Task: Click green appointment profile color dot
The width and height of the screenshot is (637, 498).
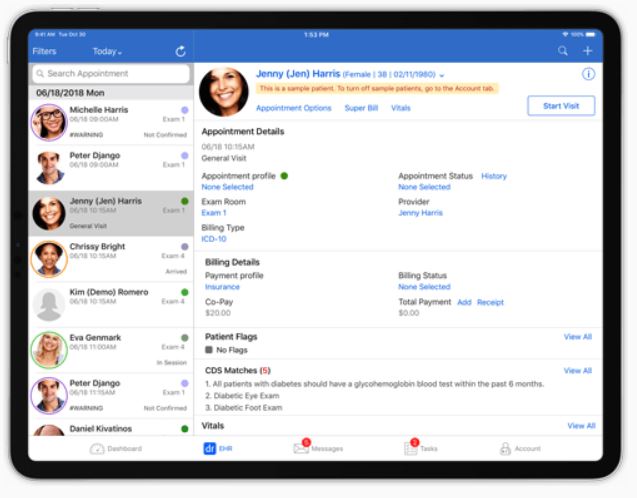Action: click(x=284, y=176)
